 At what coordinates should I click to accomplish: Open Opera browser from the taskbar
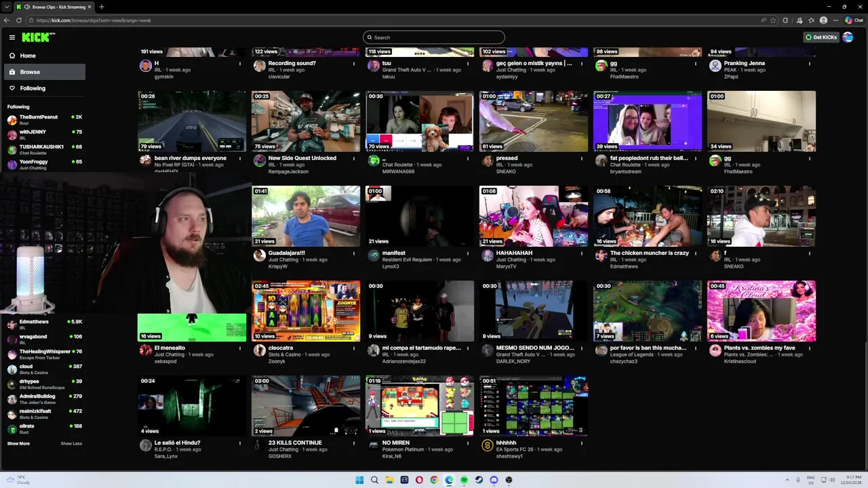click(x=419, y=480)
